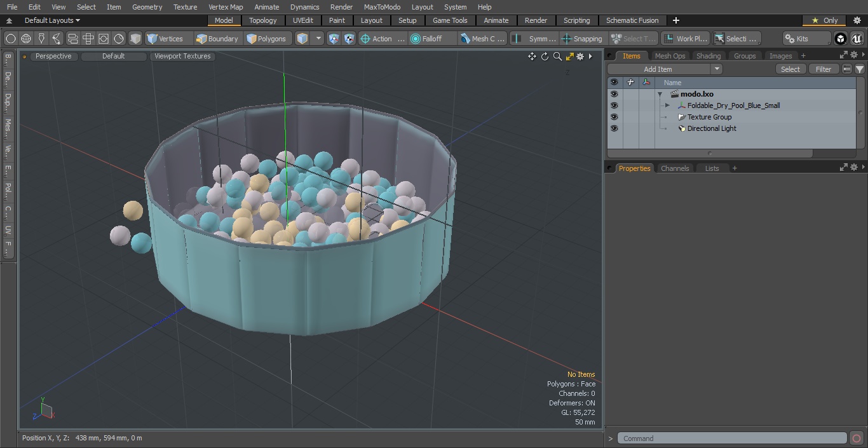Open the Vertex Map menu
This screenshot has width=868, height=448.
click(226, 7)
